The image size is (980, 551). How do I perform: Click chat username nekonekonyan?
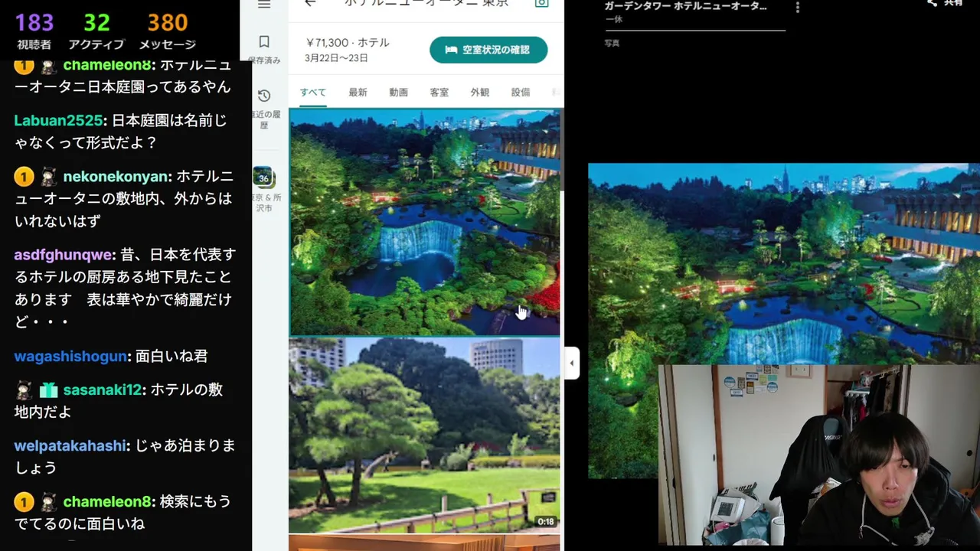pos(116,177)
